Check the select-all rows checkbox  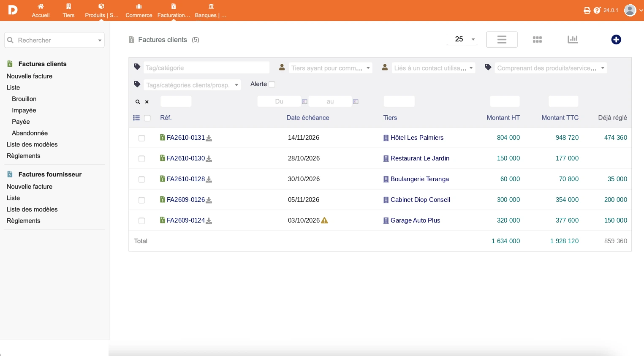click(x=147, y=118)
